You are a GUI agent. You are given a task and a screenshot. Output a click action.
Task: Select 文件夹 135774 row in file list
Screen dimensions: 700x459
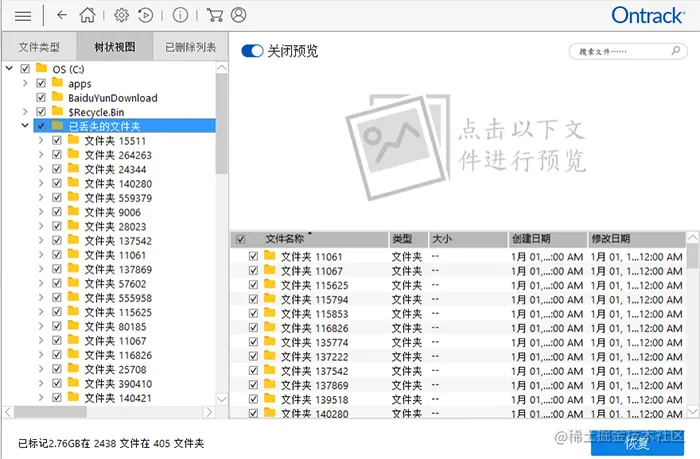click(x=458, y=342)
